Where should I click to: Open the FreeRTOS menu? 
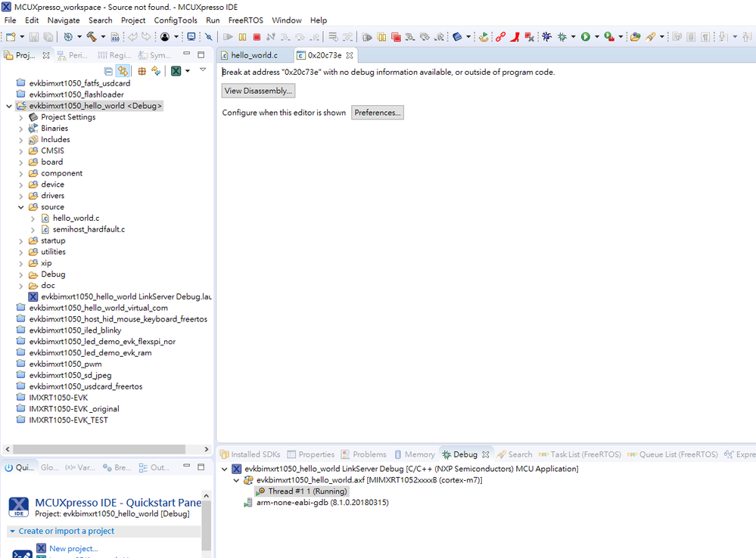246,20
